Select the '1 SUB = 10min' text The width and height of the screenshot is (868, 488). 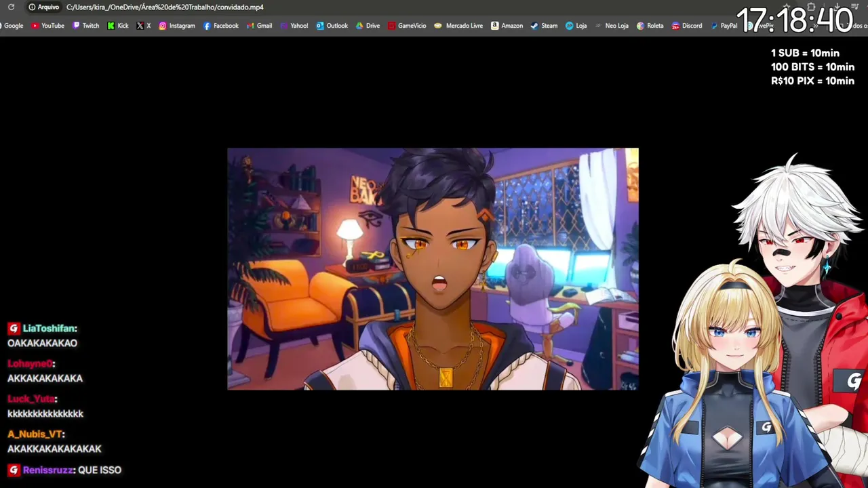coord(805,53)
